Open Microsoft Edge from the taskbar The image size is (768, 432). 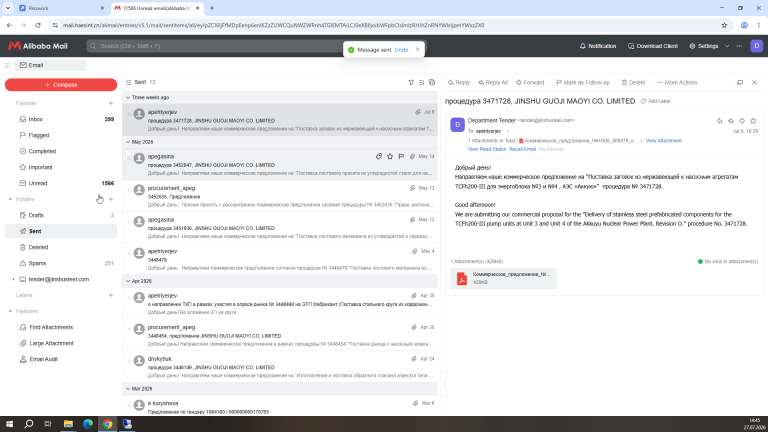click(88, 424)
